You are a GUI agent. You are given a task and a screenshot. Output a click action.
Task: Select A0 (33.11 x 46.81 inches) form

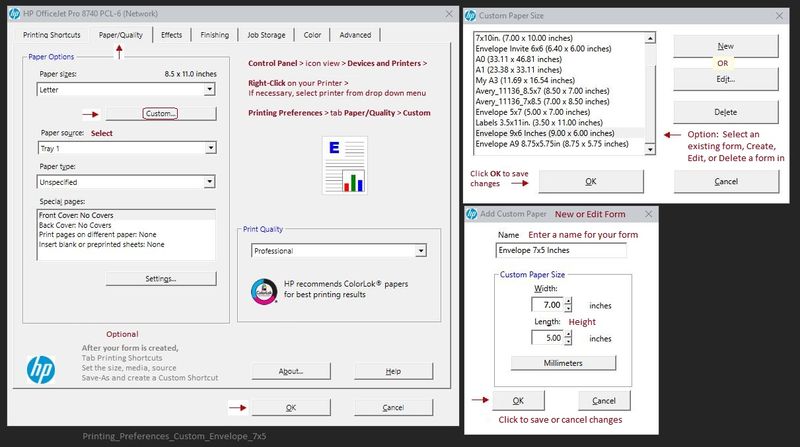(559, 59)
